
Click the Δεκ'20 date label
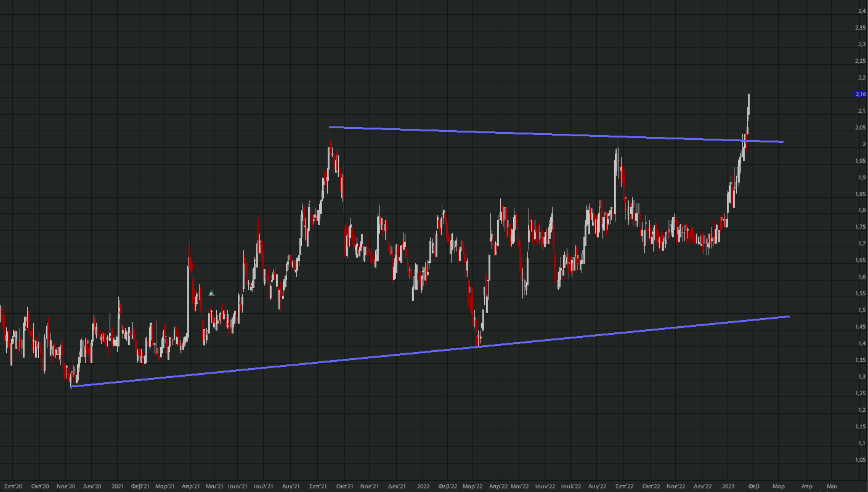tap(92, 486)
